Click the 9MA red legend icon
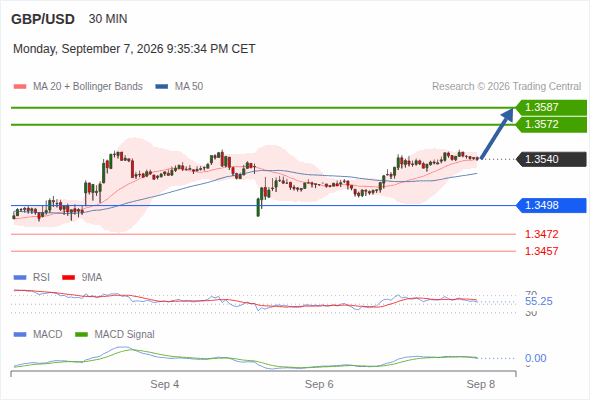The width and height of the screenshot is (590, 400). tap(68, 278)
